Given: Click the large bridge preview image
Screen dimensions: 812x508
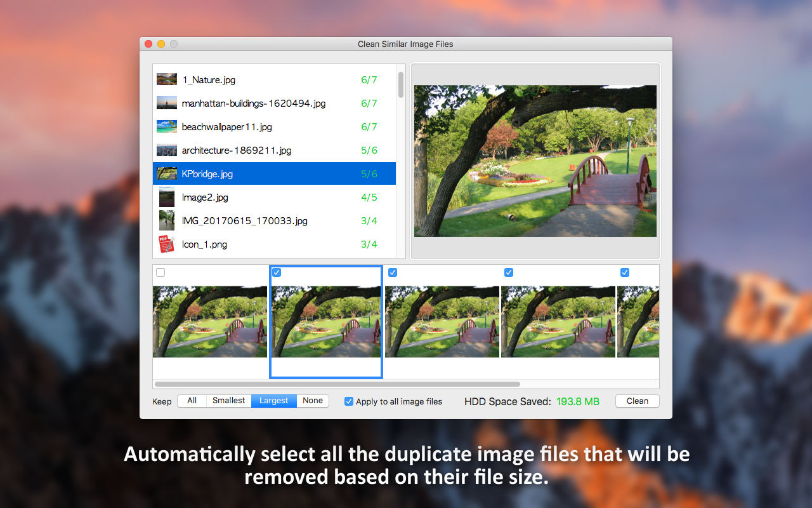Looking at the screenshot, I should pyautogui.click(x=535, y=161).
